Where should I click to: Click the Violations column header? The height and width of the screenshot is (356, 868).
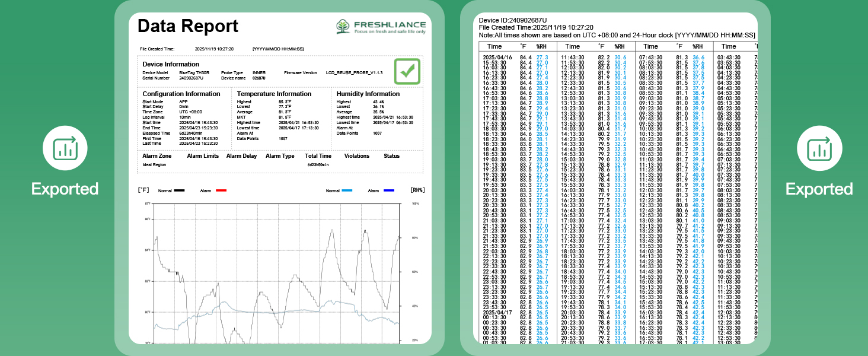pos(357,156)
